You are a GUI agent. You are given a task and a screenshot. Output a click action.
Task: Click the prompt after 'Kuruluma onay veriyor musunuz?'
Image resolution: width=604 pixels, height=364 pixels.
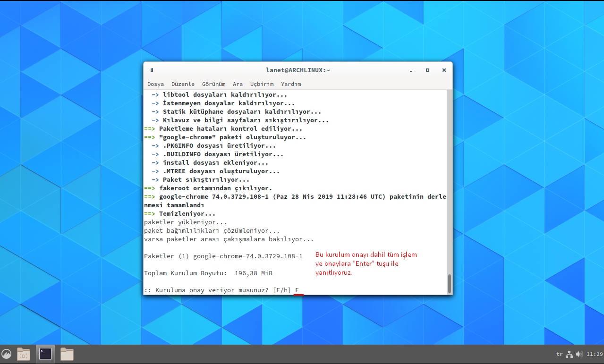[297, 290]
